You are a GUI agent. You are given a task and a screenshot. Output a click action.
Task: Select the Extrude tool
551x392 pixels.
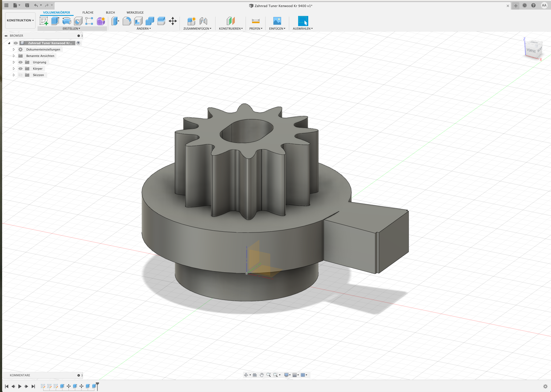click(55, 21)
